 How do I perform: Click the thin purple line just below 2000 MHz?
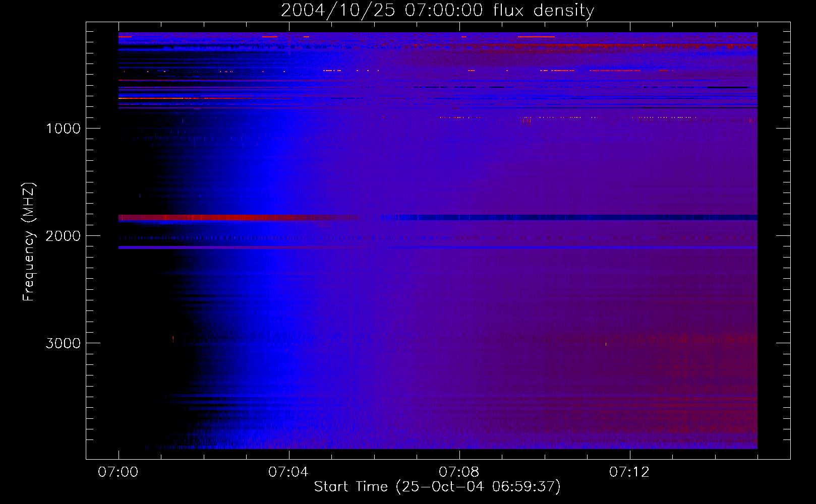coord(438,247)
